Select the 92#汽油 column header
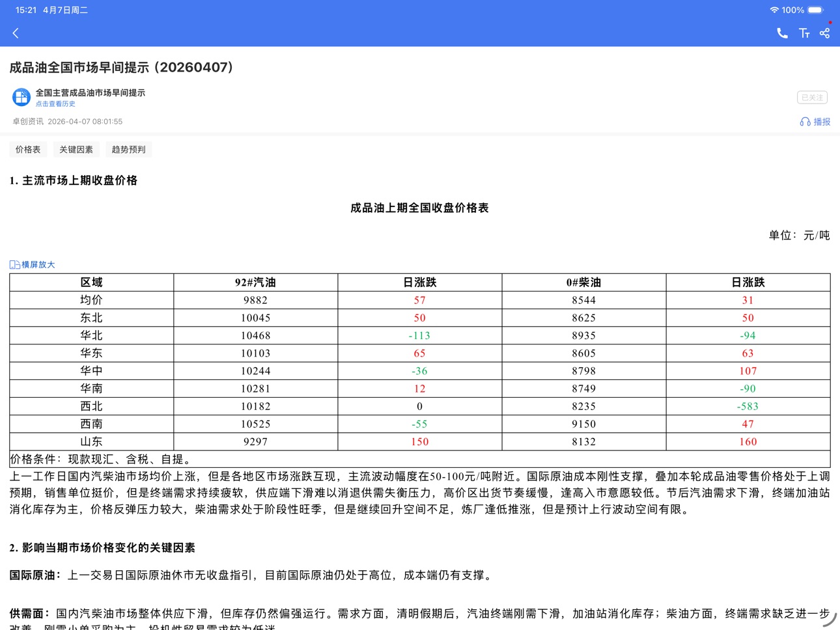 [x=256, y=282]
